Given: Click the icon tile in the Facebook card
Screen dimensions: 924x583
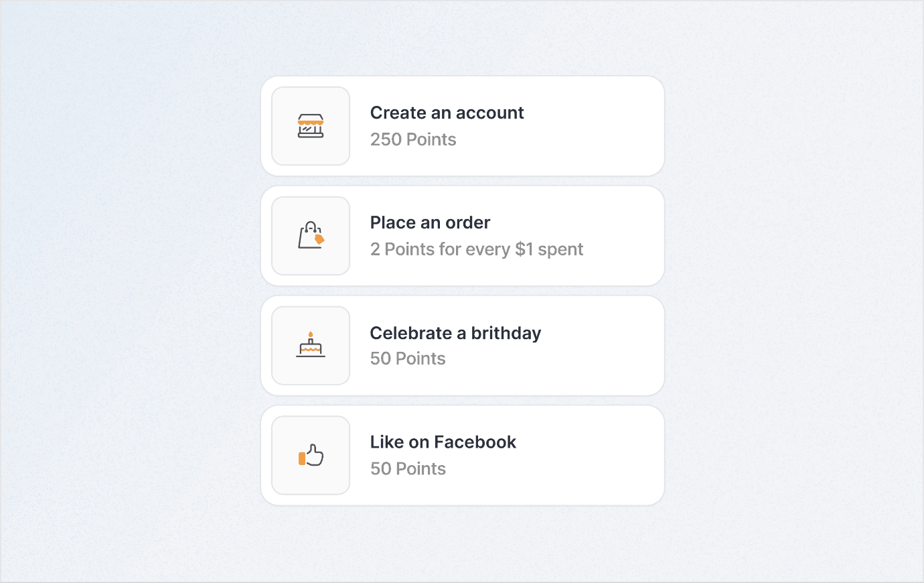Looking at the screenshot, I should [x=311, y=456].
